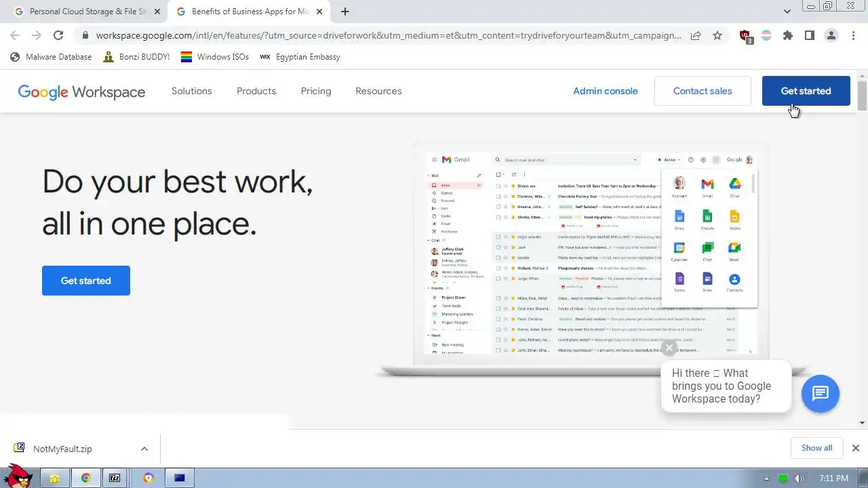The width and height of the screenshot is (868, 488).
Task: Open a new tab with plus button
Action: (345, 12)
